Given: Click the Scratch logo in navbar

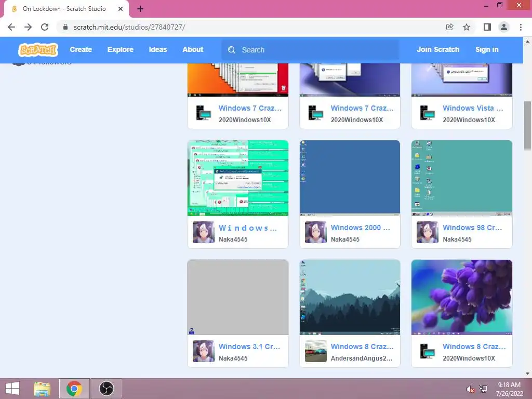Looking at the screenshot, I should [38, 50].
